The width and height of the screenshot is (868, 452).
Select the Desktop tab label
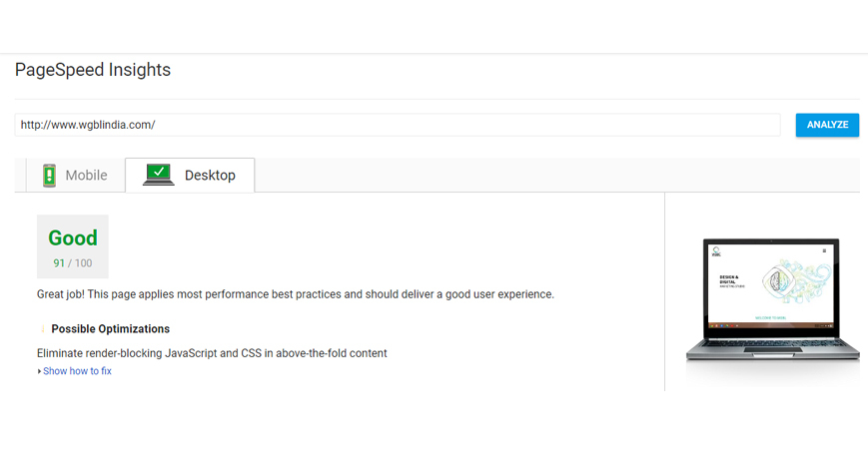click(x=210, y=176)
